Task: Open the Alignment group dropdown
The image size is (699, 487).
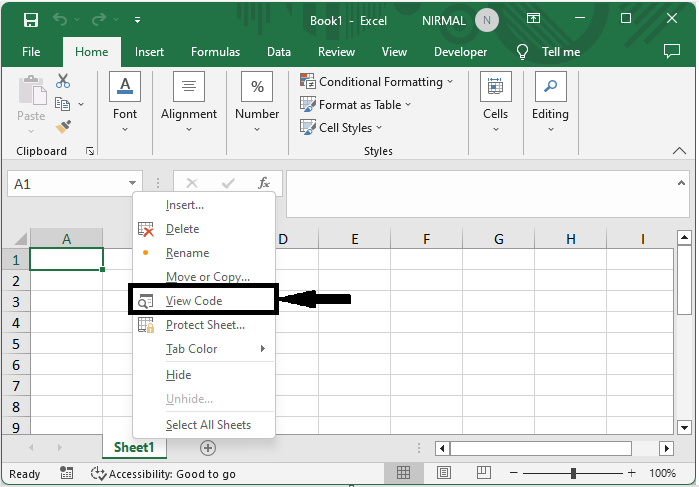Action: tap(189, 103)
